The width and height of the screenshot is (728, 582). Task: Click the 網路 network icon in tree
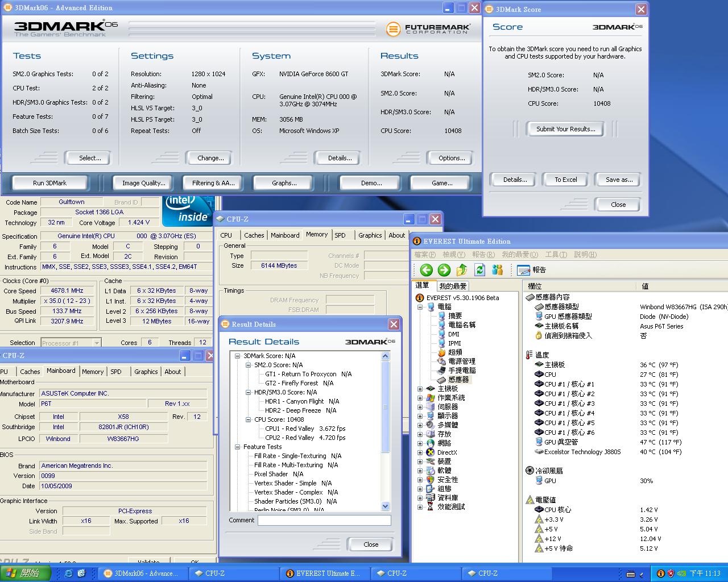(431, 443)
